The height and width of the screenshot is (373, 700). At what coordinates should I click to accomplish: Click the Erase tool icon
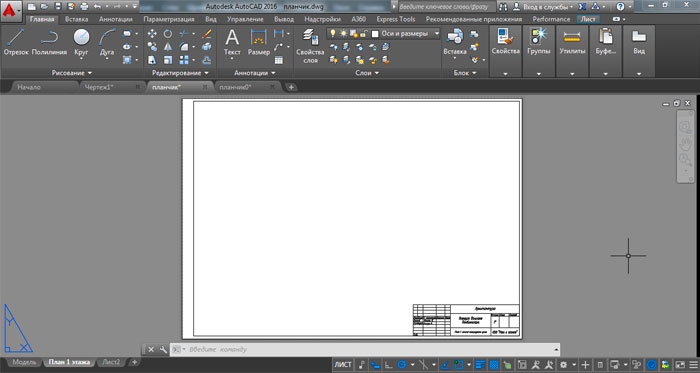pos(206,33)
